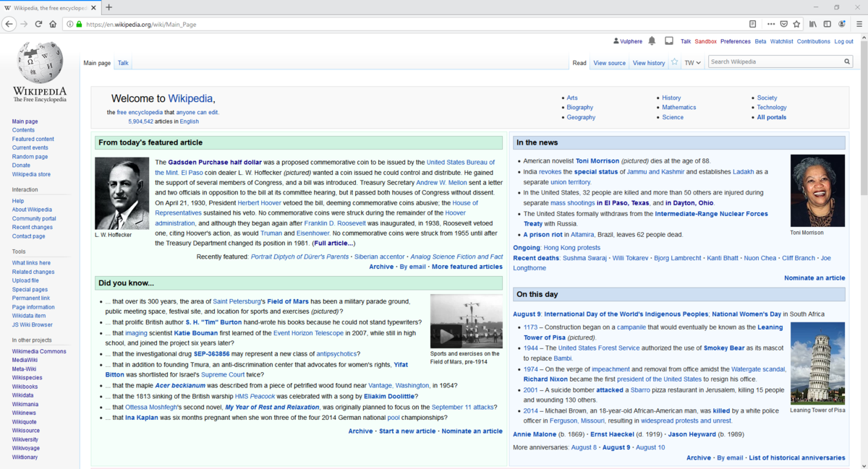868x469 pixels.
Task: Open the Mathematics portal link
Action: tap(678, 107)
